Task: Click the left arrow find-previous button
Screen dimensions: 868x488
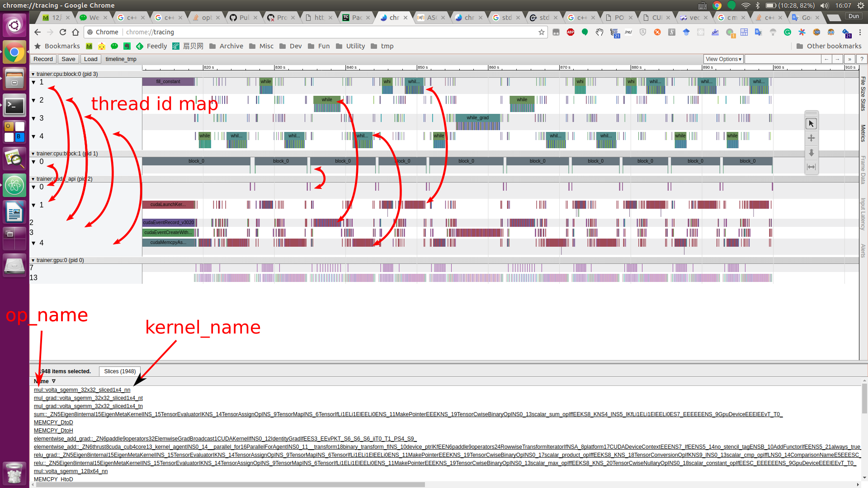Action: [826, 59]
